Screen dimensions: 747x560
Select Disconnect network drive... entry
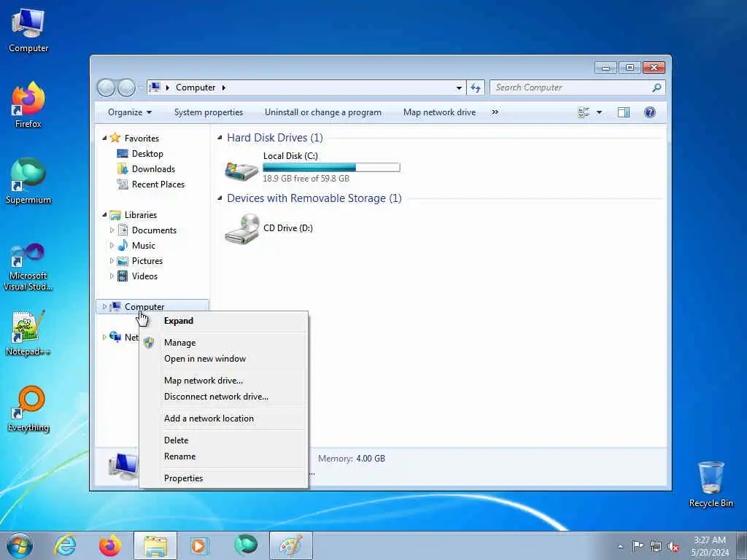(x=223, y=397)
